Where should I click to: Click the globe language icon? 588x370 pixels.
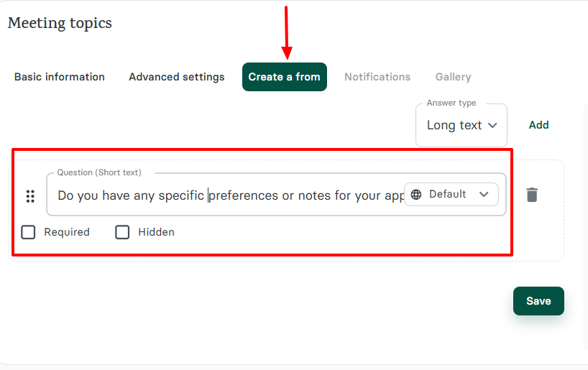pyautogui.click(x=416, y=194)
